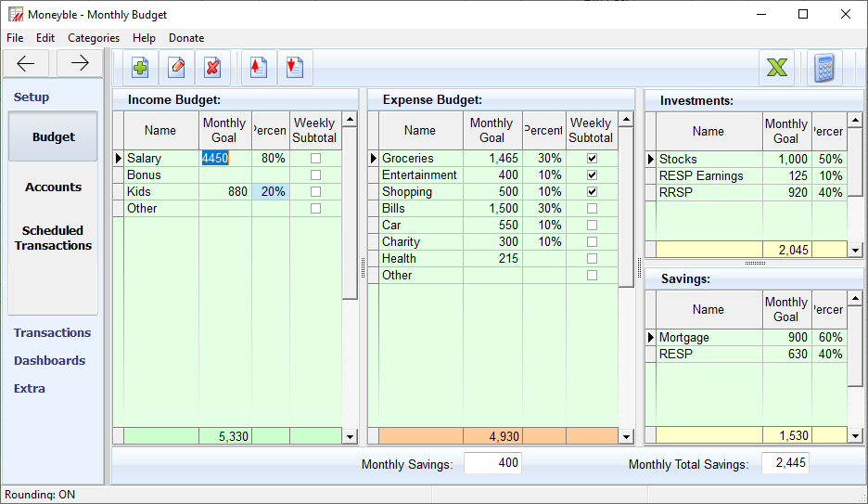Screen dimensions: 868x504
Task: Expand the Extra sidebar section
Action: point(30,388)
